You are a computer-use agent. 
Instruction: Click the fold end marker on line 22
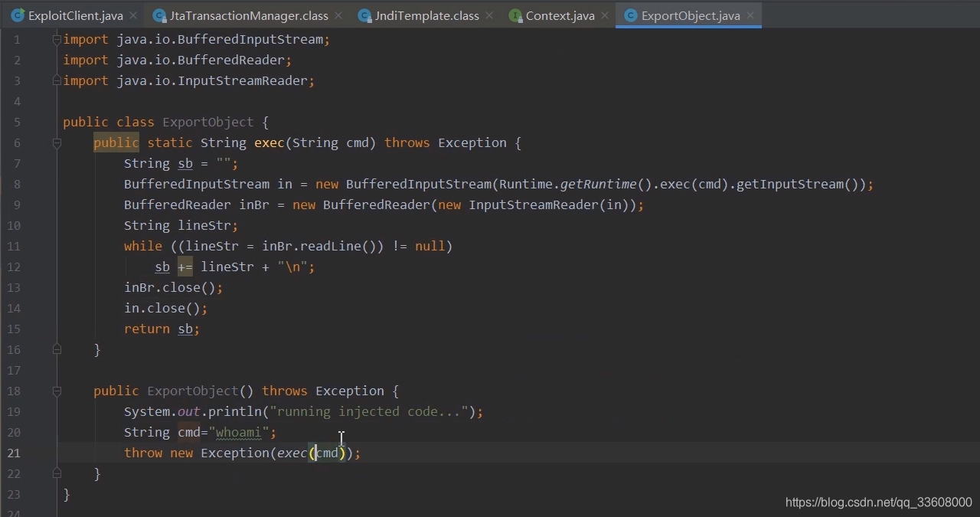[x=57, y=473]
